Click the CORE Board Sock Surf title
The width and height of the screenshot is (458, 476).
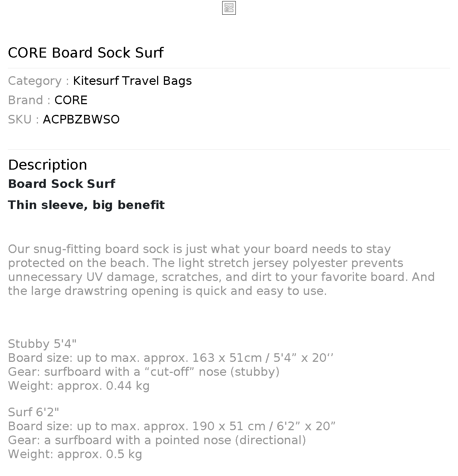[x=86, y=53]
